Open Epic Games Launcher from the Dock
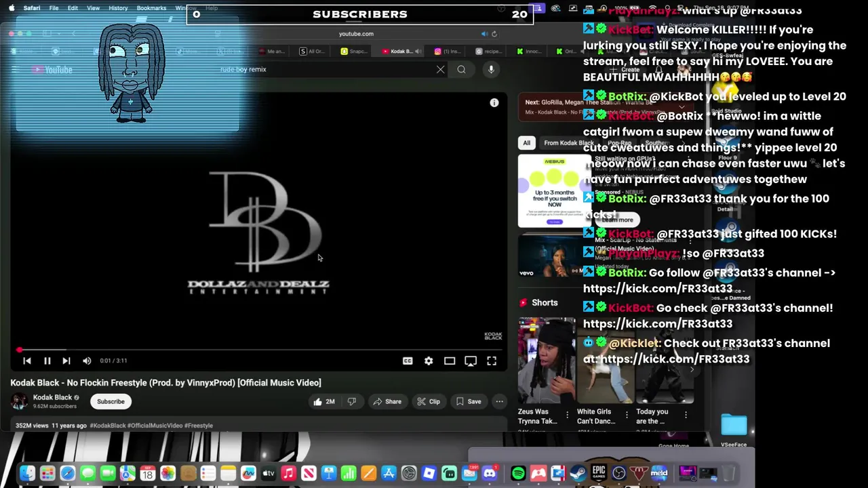 pos(599,473)
